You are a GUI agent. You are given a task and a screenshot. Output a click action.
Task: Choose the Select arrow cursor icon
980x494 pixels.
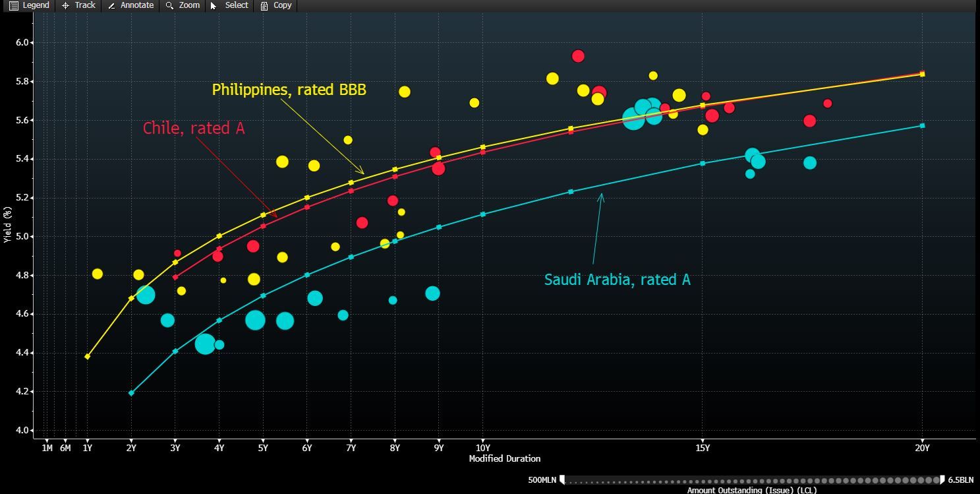click(214, 5)
